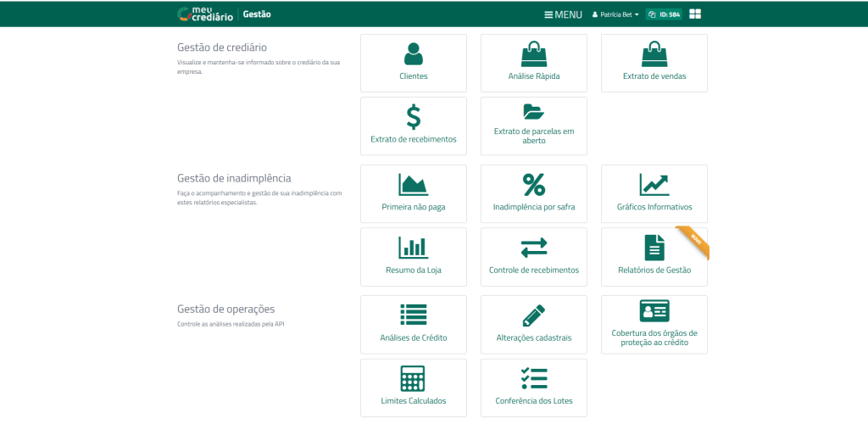The height and width of the screenshot is (424, 868).
Task: Click the dollar sign Extrato de recebimentos icon
Action: coord(413,116)
